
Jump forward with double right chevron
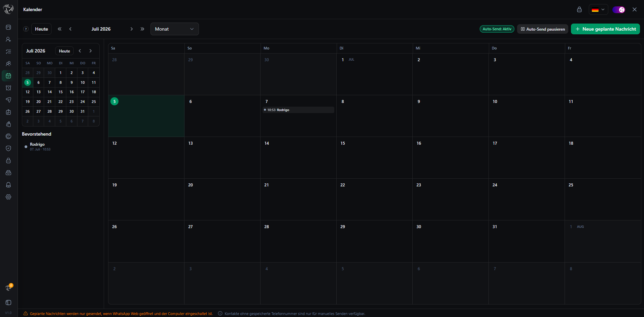pyautogui.click(x=142, y=29)
